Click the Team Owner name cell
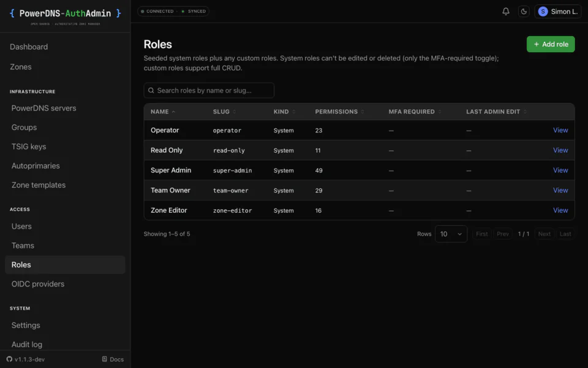The width and height of the screenshot is (588, 368). (170, 190)
